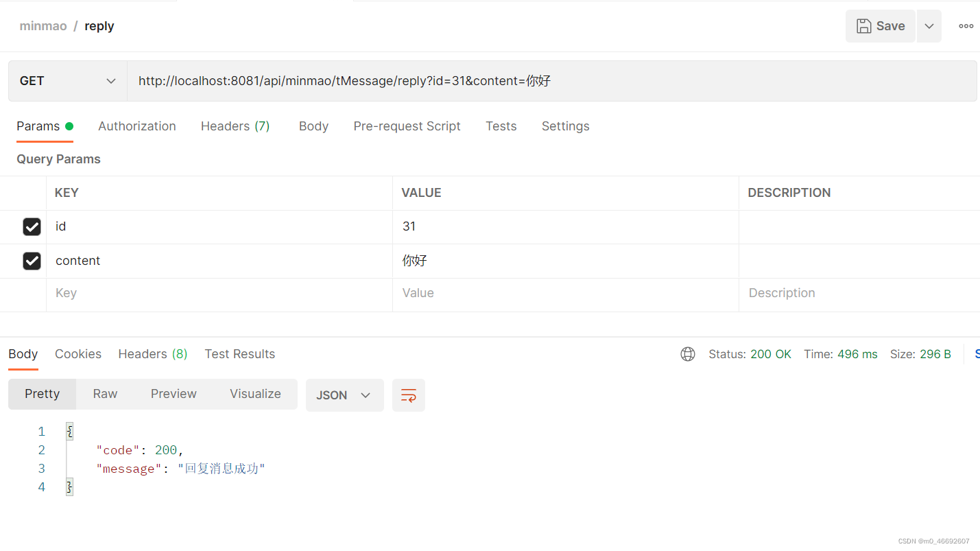Viewport: 980px width, 551px height.
Task: Toggle the word wrap icon
Action: tap(409, 395)
